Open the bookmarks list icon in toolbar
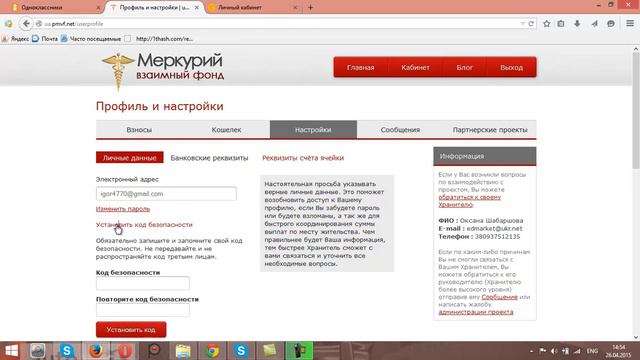The width and height of the screenshot is (640, 360). pyautogui.click(x=561, y=24)
